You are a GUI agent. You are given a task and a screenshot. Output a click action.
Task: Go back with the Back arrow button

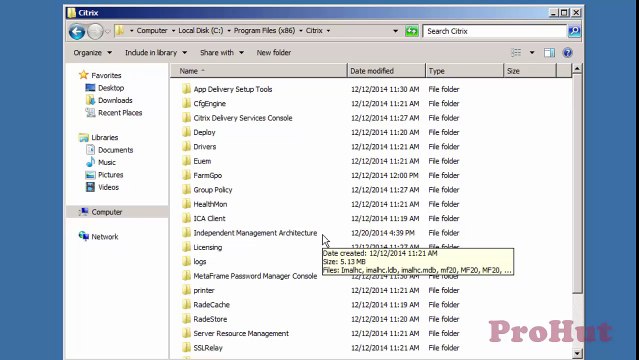pos(77,31)
